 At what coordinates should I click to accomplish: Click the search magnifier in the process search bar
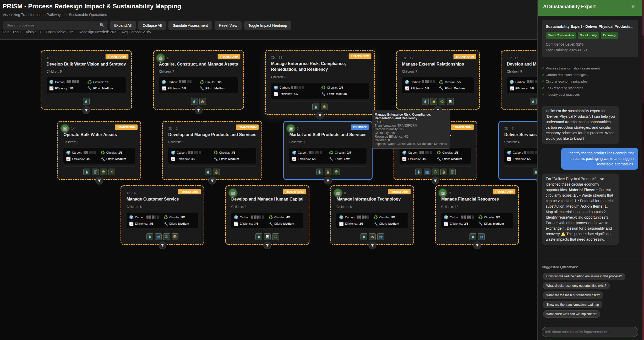click(x=102, y=25)
